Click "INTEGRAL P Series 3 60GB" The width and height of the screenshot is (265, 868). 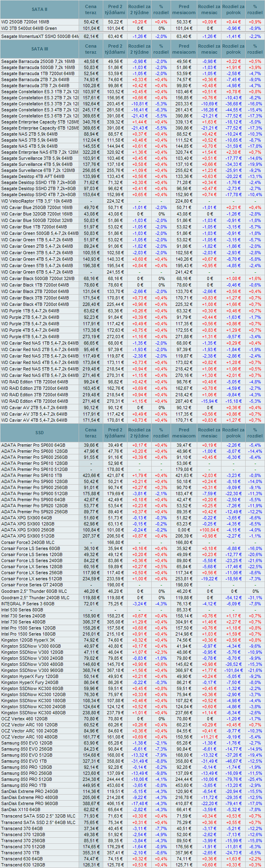[28, 604]
